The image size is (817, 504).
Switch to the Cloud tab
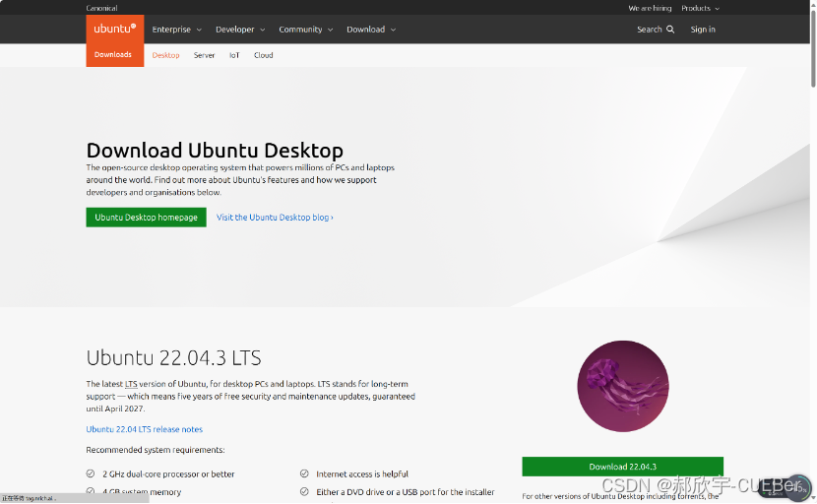[x=263, y=55]
